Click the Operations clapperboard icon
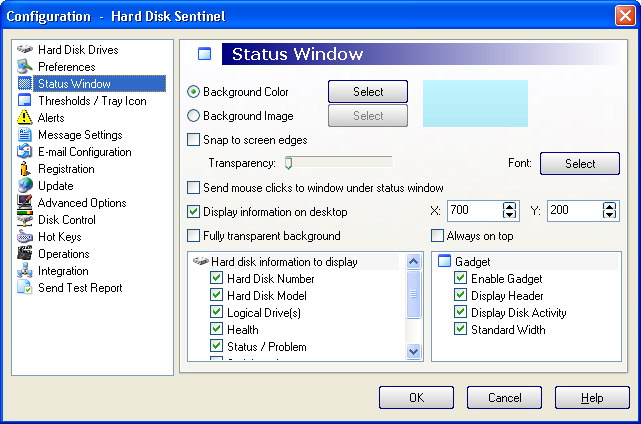641x424 pixels. pos(25,254)
